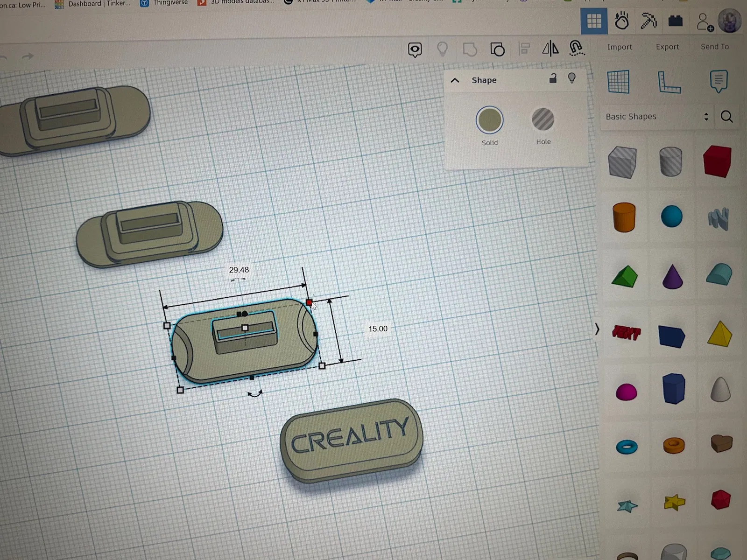
Task: Click the rotation handle below selected shape
Action: point(255,394)
